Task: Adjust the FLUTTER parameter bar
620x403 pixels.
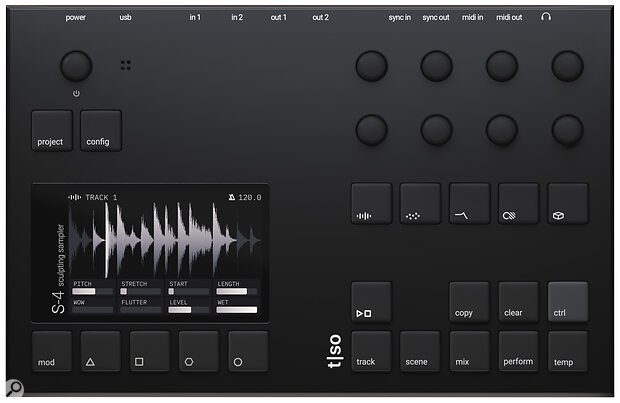Action: pyautogui.click(x=141, y=310)
